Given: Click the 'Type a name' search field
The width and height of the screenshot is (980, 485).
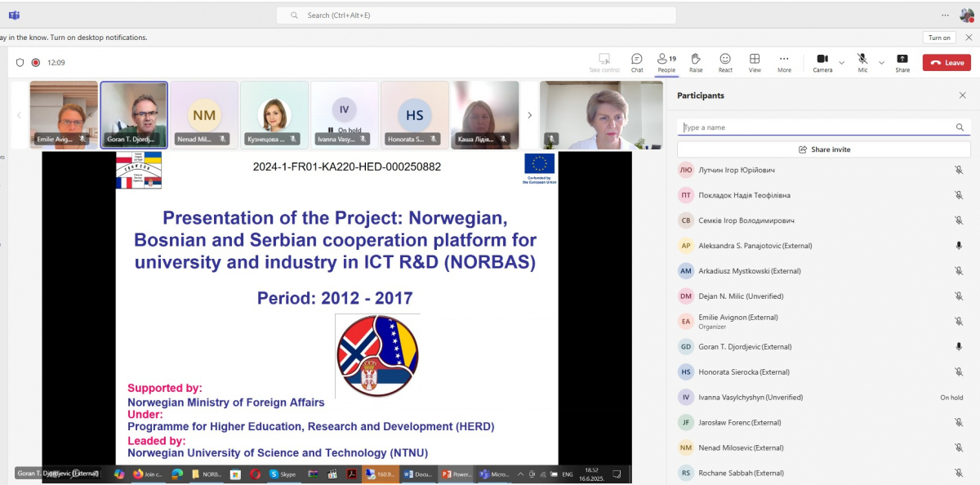Looking at the screenshot, I should point(817,127).
